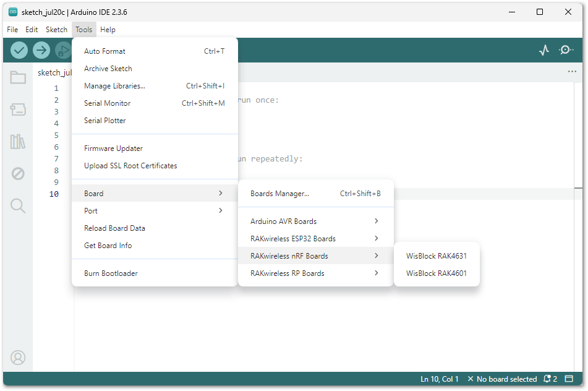Screen dimensions: 588x391
Task: Select WisBlock RAK4631 board
Action: pyautogui.click(x=436, y=256)
